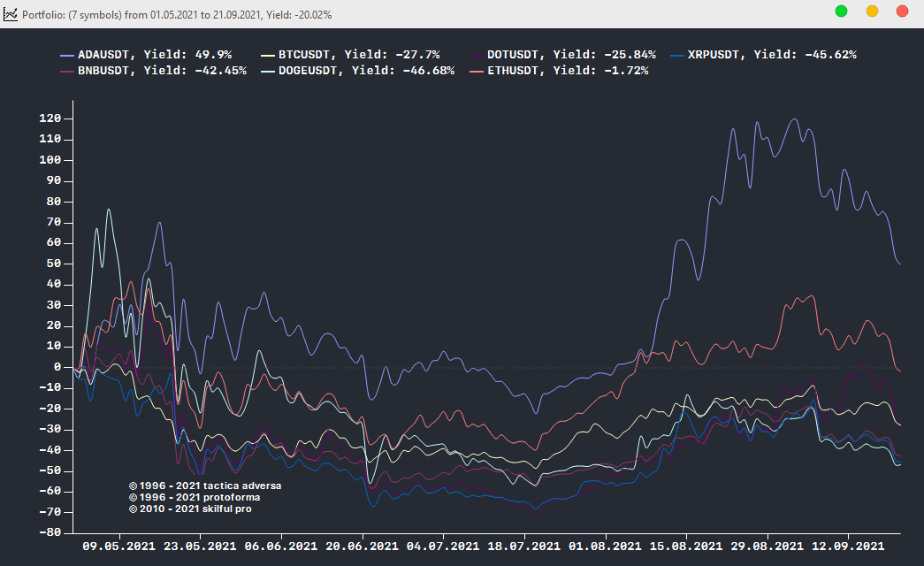
Task: Click the ETHUSDT salmon line color swatch
Action: [475, 71]
